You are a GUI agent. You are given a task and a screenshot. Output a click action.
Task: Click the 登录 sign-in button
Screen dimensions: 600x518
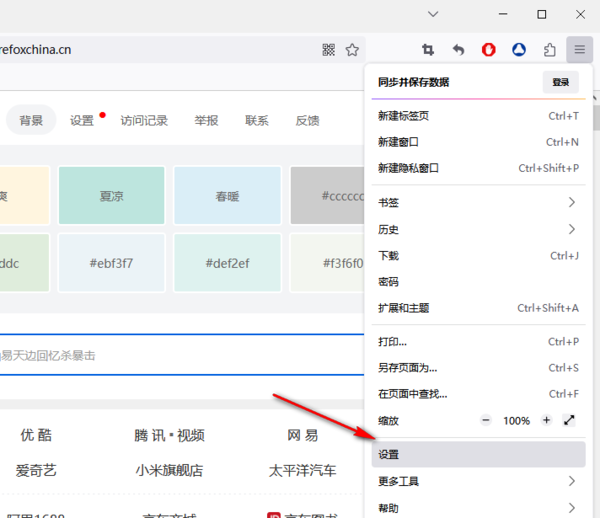[560, 82]
